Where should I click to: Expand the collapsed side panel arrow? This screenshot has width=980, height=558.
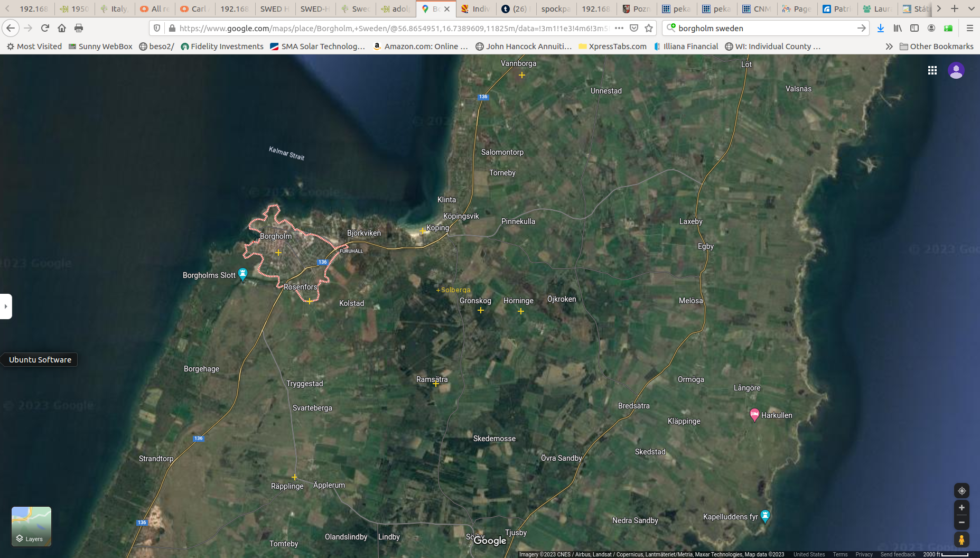click(6, 306)
